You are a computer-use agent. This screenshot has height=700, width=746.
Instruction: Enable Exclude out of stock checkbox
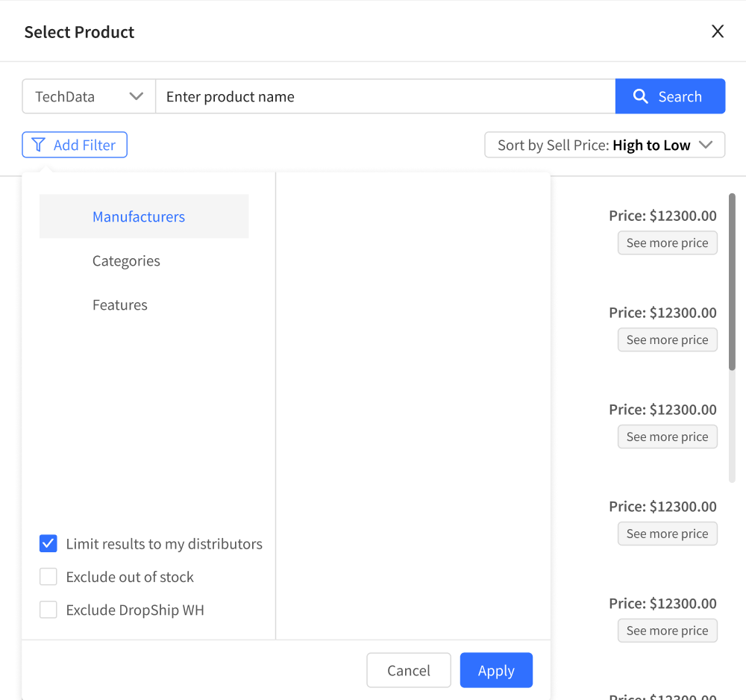pyautogui.click(x=48, y=576)
